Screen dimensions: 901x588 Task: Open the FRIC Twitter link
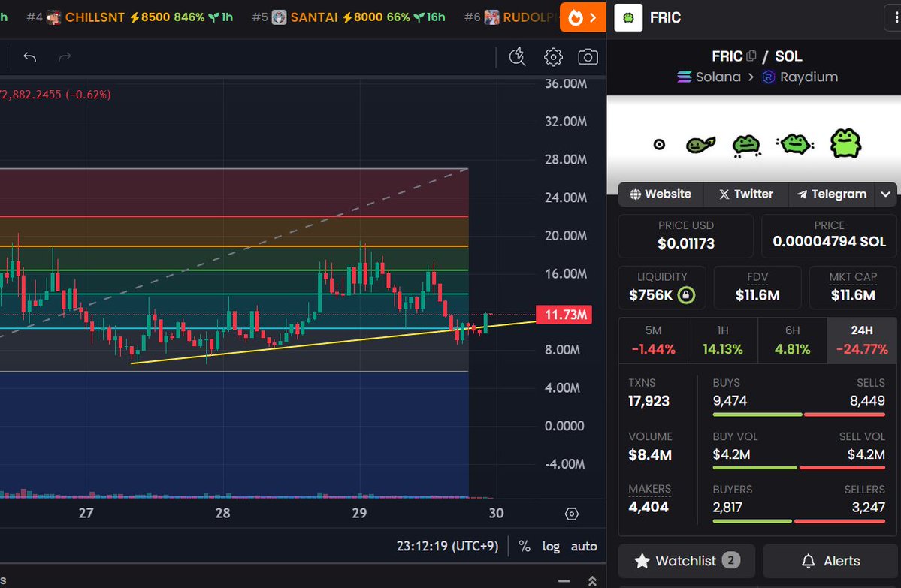click(746, 194)
